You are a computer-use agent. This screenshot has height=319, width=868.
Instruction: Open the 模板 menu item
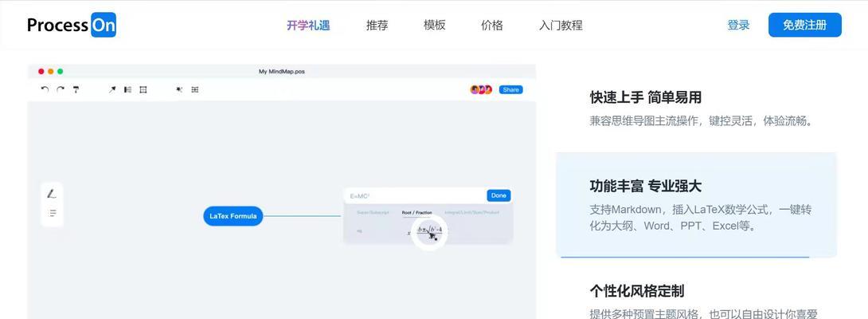[x=435, y=26]
